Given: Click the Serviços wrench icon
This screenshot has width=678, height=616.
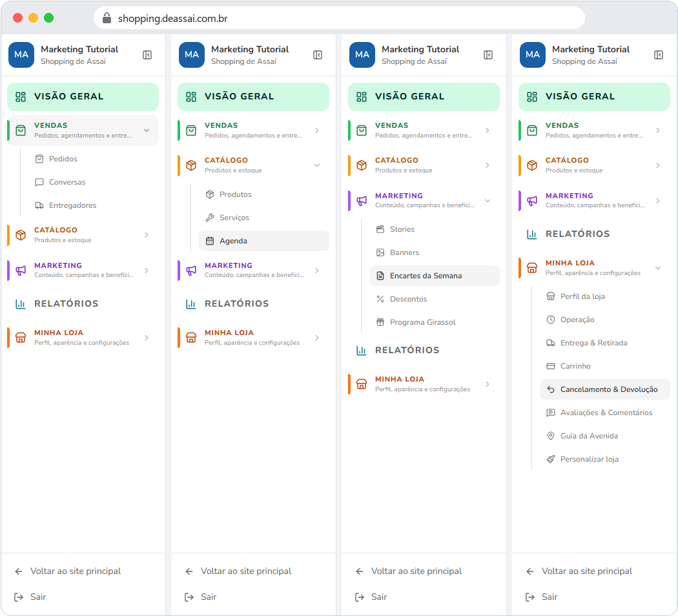Looking at the screenshot, I should [210, 218].
